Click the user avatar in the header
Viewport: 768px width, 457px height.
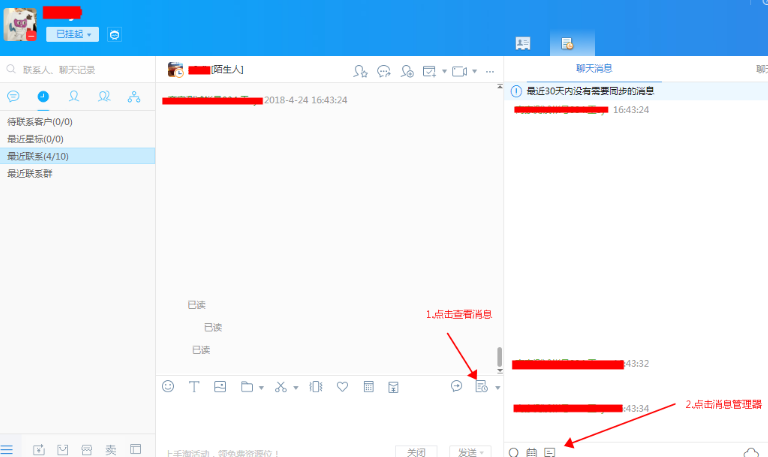[20, 24]
